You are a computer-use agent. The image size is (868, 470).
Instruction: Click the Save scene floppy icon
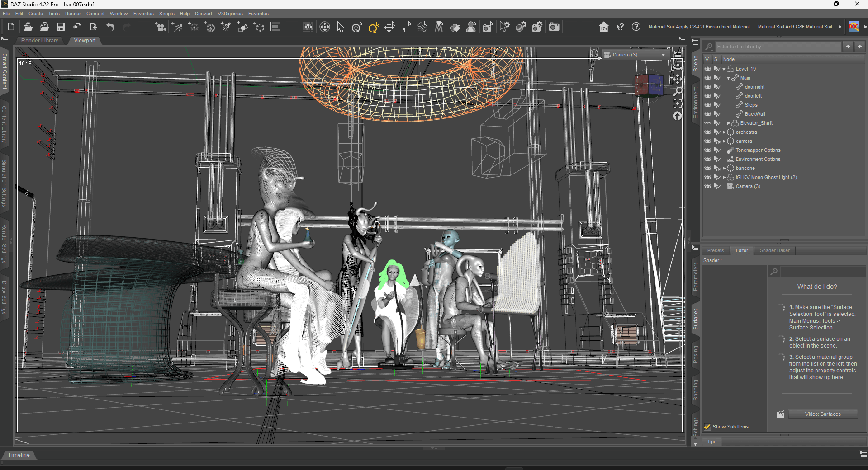[60, 27]
